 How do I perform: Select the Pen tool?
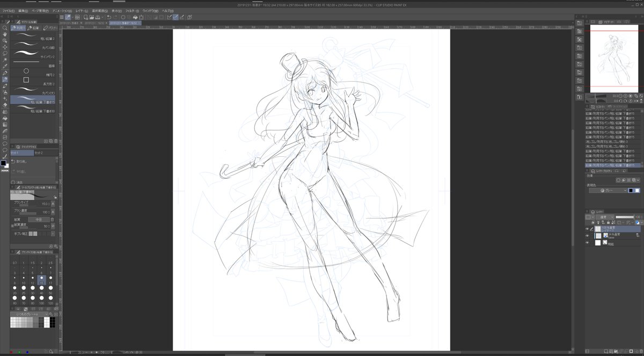pyautogui.click(x=5, y=73)
